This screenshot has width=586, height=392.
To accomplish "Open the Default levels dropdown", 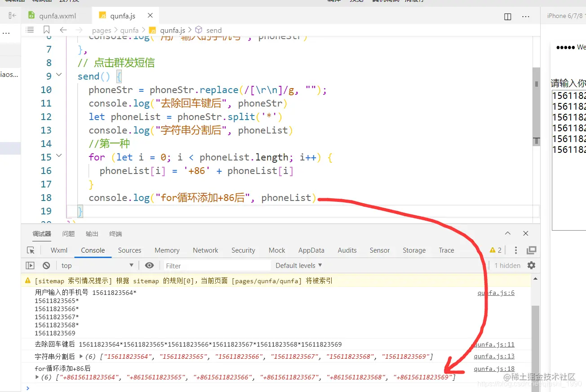I will [299, 266].
